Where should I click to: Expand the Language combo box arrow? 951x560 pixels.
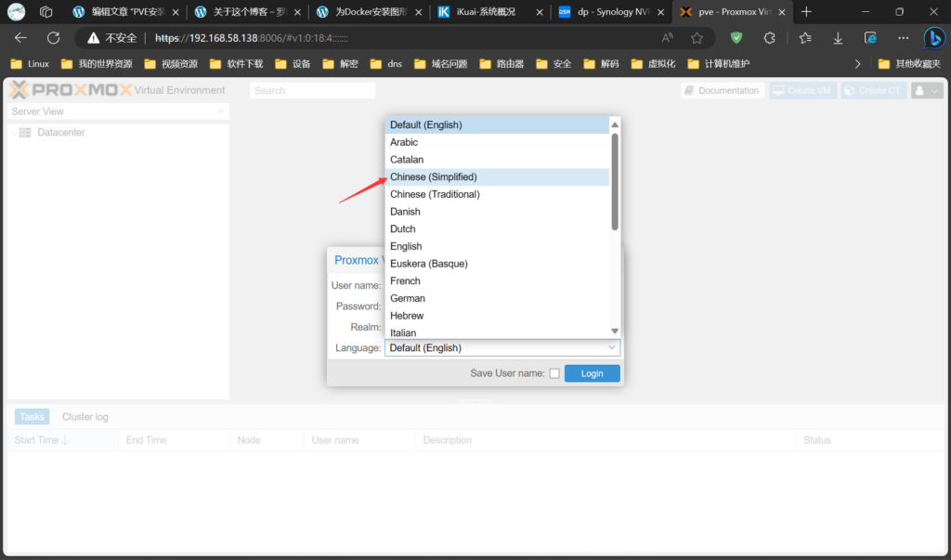point(611,348)
